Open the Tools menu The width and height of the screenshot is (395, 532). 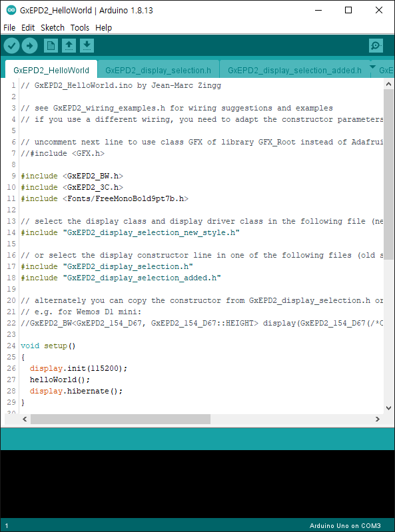pos(80,27)
